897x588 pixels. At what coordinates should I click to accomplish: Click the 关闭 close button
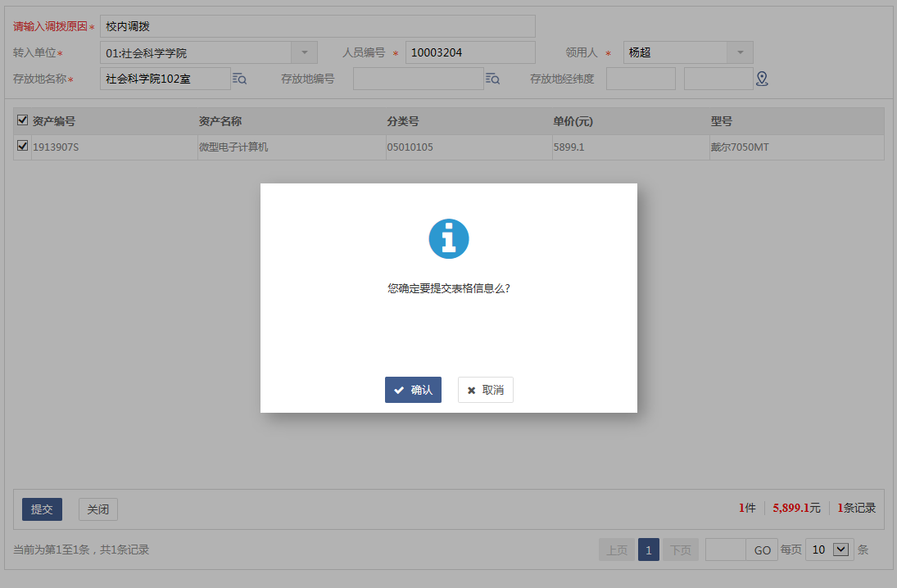[97, 509]
